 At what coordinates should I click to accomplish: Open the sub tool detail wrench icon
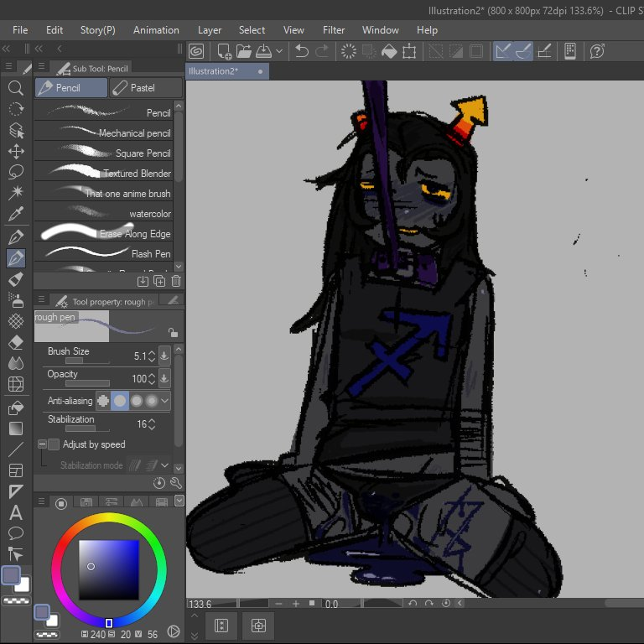pyautogui.click(x=176, y=483)
